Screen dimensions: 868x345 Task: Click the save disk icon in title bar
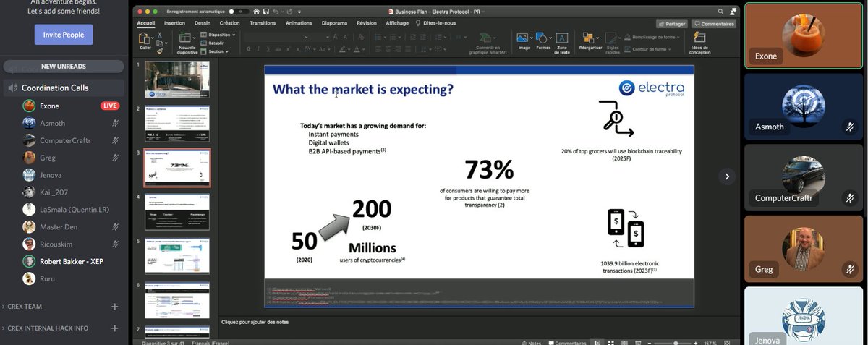(x=266, y=12)
